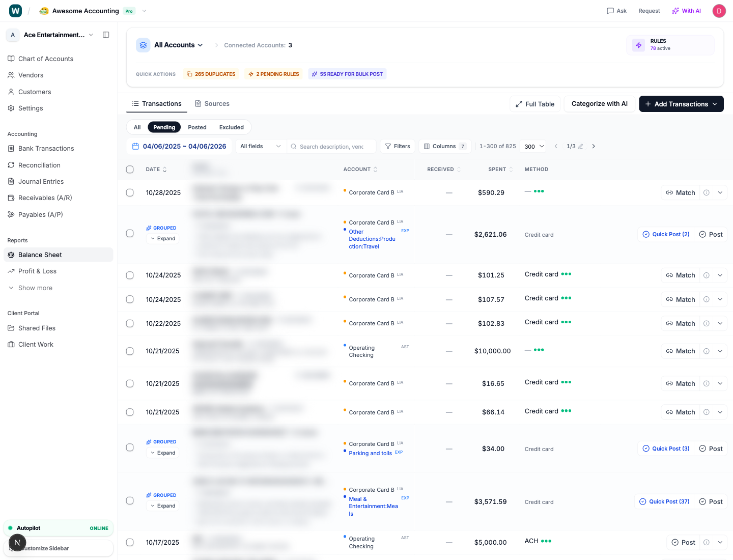Switch to the Sources tab
The height and width of the screenshot is (560, 733).
point(216,103)
